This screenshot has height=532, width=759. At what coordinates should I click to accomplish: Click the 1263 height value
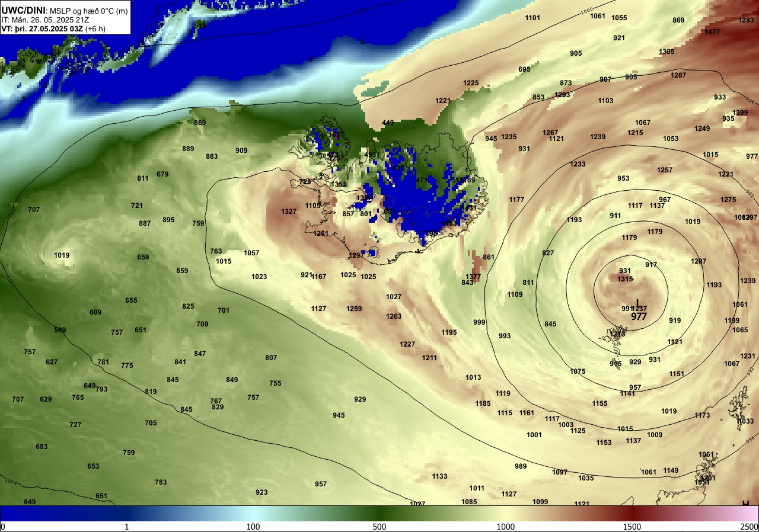tap(394, 316)
